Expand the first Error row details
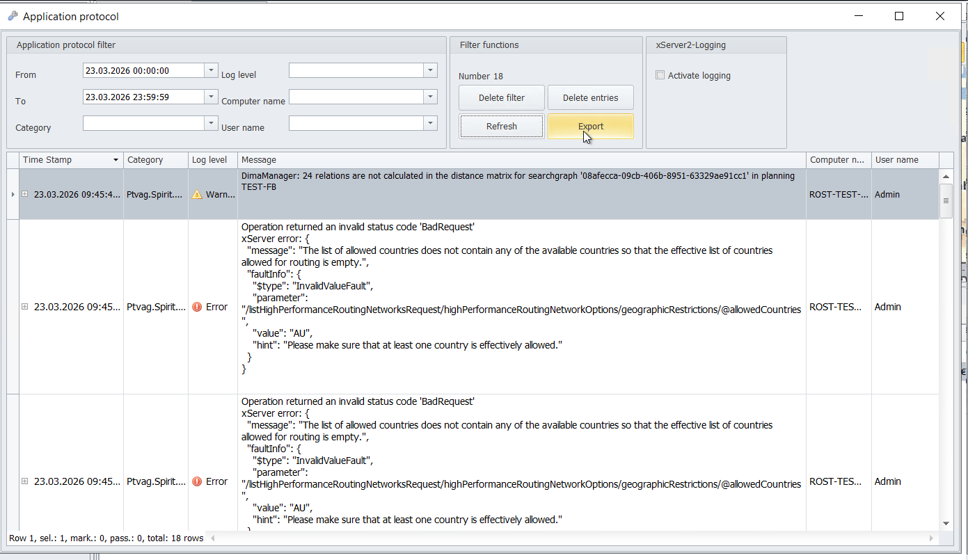Image resolution: width=968 pixels, height=560 pixels. (x=25, y=307)
